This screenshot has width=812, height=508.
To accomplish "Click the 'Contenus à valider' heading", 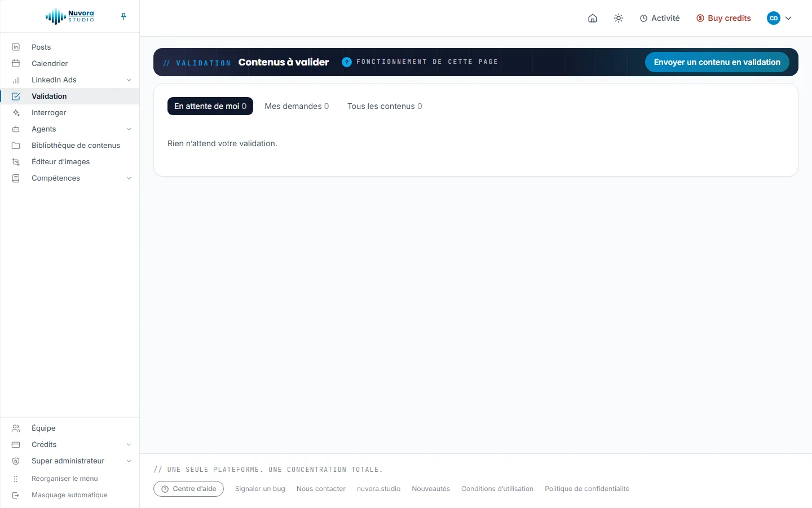I will (x=284, y=62).
